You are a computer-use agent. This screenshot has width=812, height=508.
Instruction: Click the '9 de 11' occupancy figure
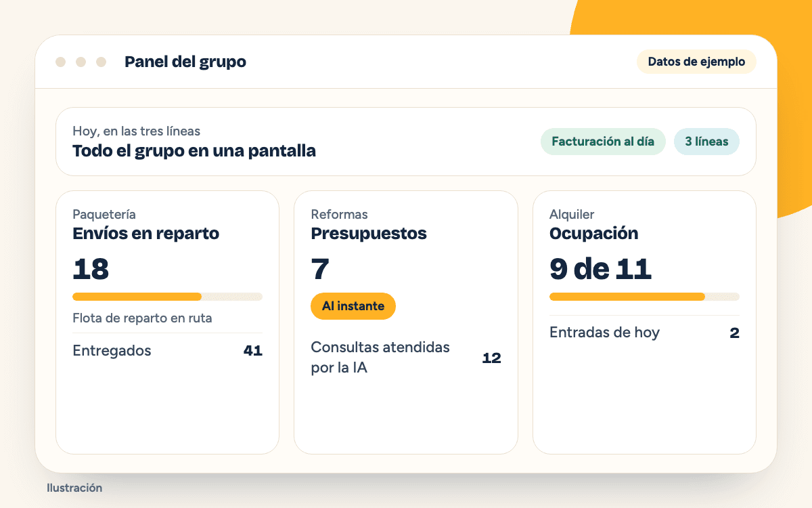(x=600, y=269)
